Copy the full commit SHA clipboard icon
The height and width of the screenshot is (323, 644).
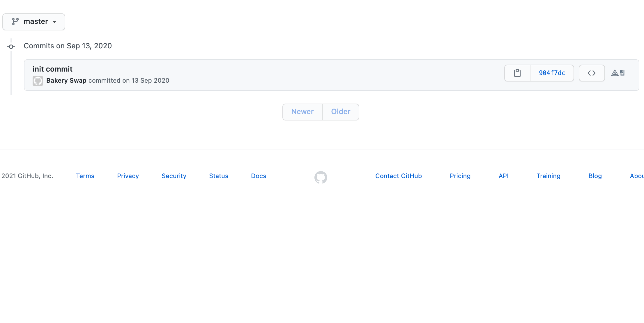pos(517,73)
